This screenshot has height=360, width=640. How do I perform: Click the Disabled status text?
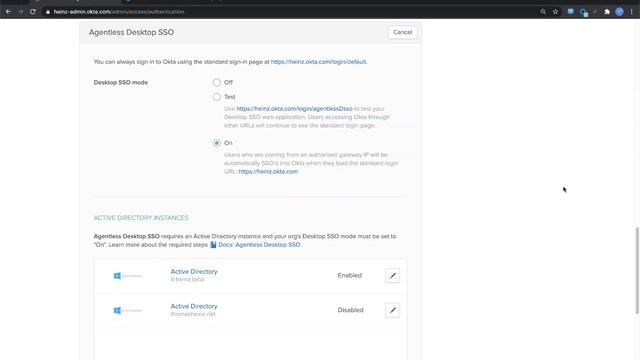(350, 310)
